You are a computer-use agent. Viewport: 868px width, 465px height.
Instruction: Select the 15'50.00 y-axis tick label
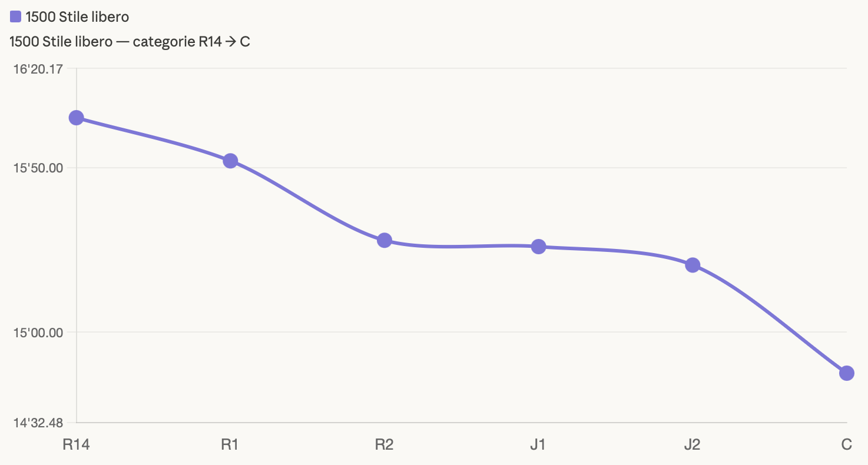coord(38,168)
